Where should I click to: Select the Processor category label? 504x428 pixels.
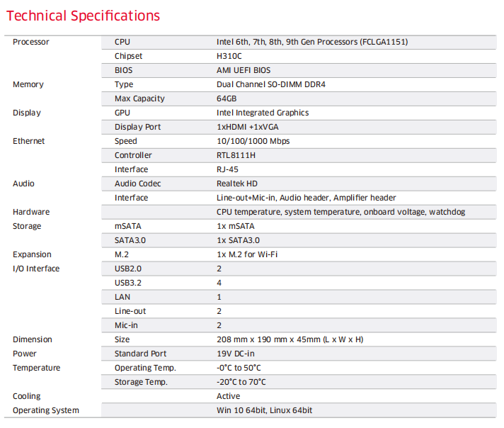coord(31,42)
